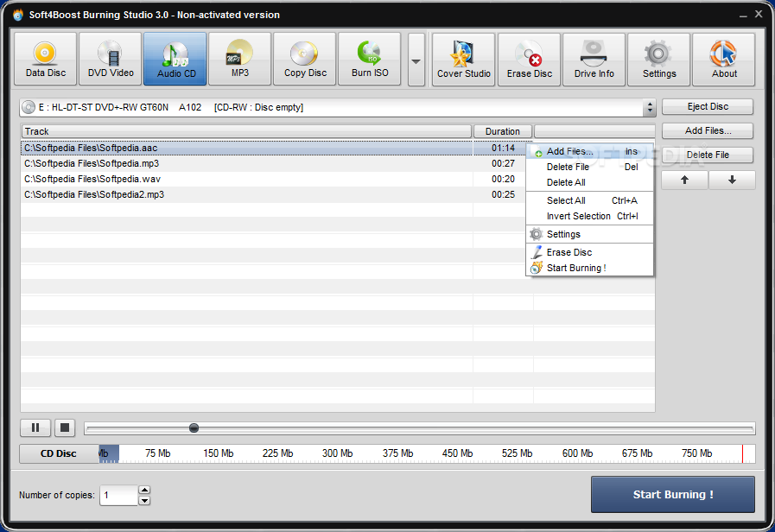Choose Start Burning ! in context menu

coord(589,268)
